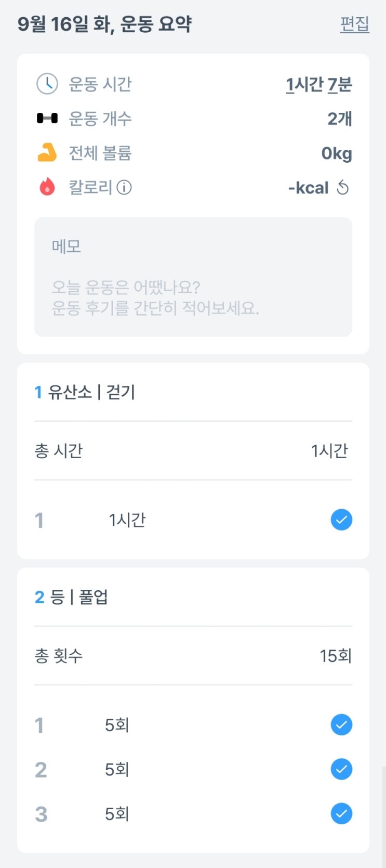Screen dimensions: 386x868
Task: Click the 0kg total volume value
Action: (336, 153)
